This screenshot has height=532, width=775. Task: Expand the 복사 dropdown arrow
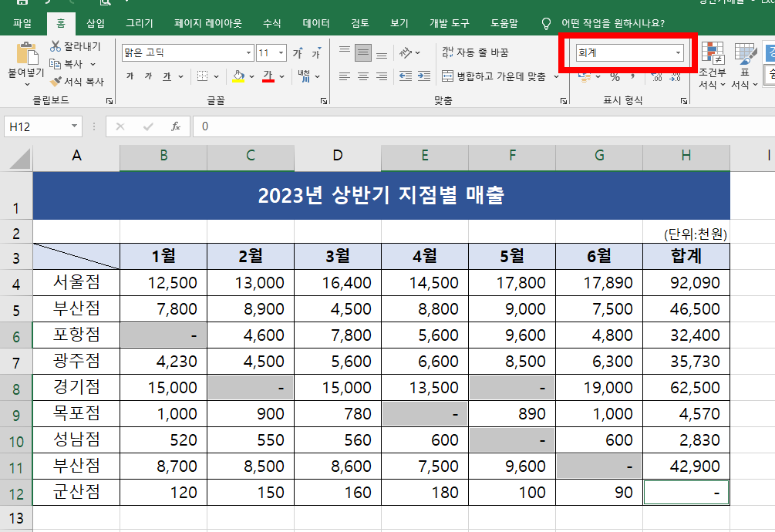(93, 64)
